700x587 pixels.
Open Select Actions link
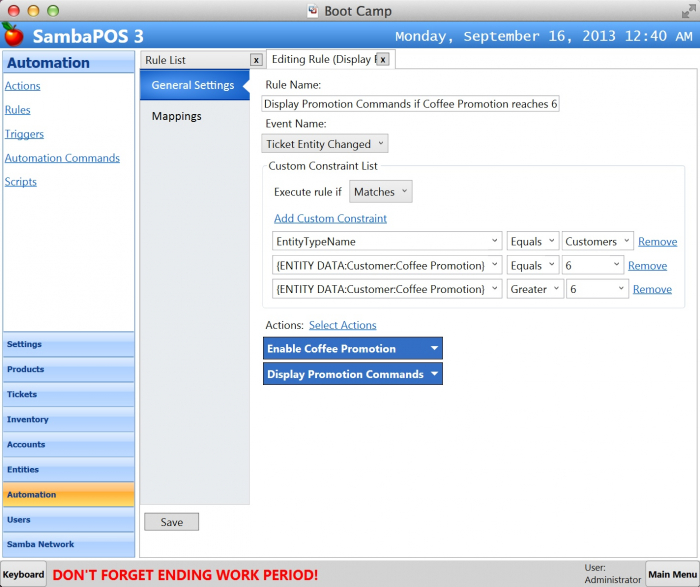342,325
